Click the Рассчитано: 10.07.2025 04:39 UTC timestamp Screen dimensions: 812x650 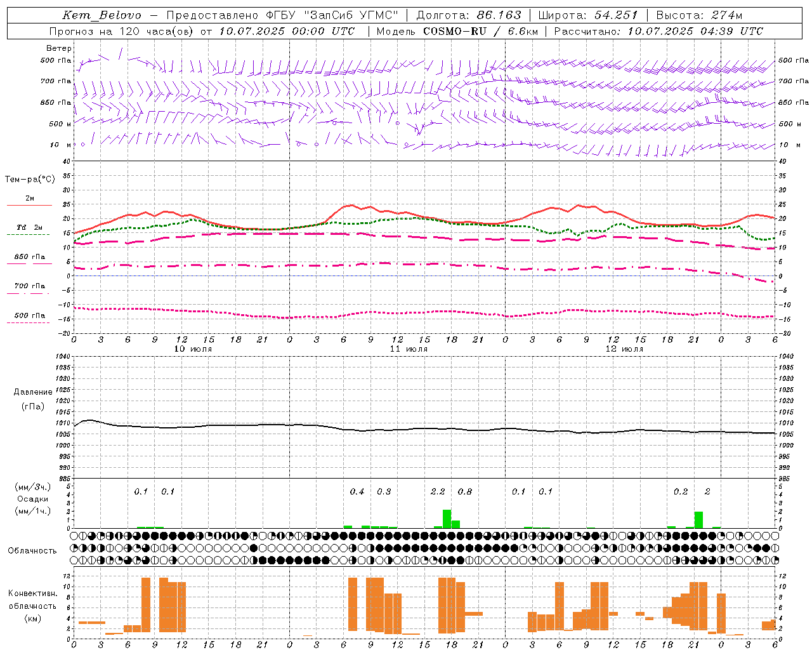tap(658, 31)
